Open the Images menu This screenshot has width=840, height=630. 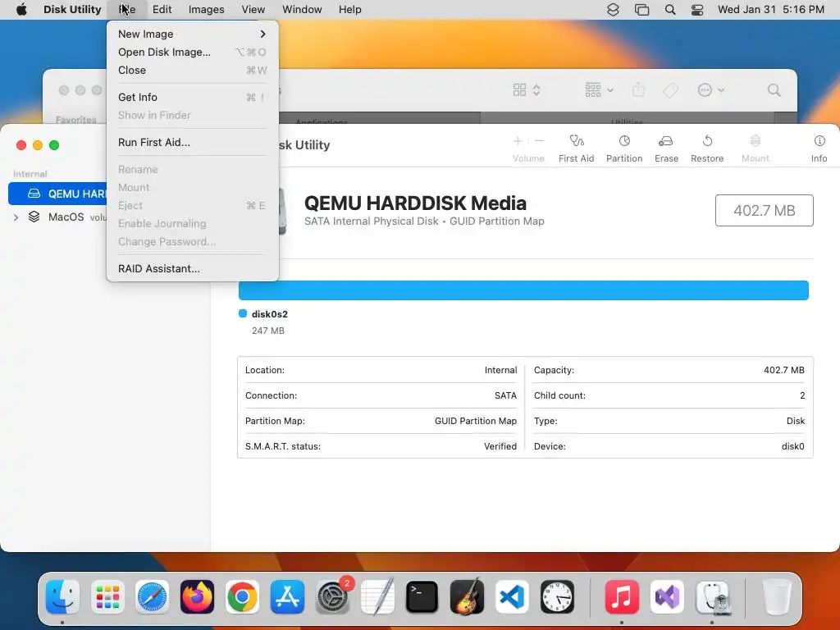point(206,10)
